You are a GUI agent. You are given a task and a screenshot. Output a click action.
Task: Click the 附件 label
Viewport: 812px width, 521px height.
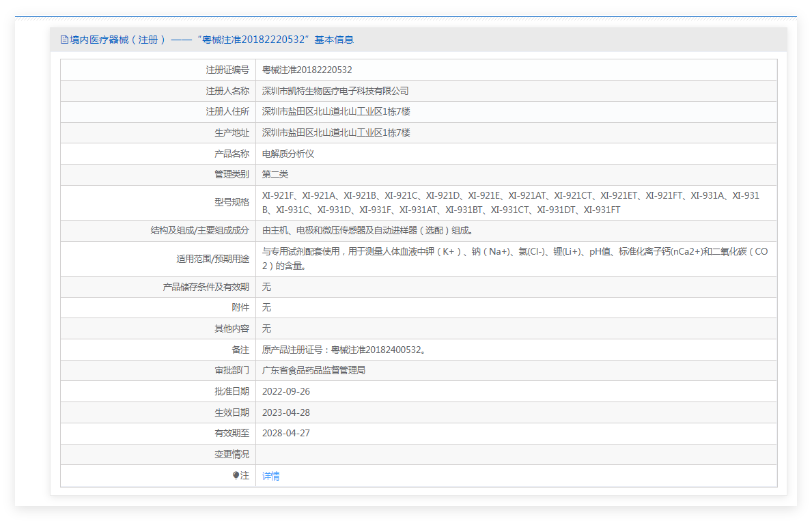click(x=240, y=308)
